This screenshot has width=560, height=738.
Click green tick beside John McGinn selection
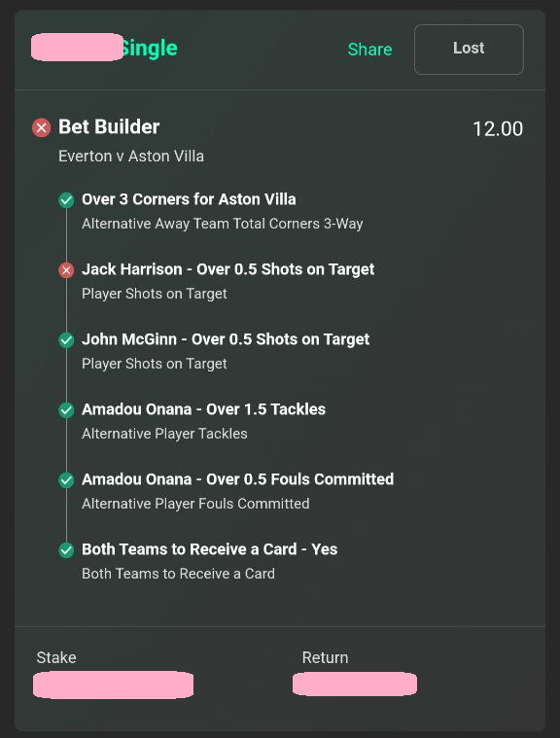[x=66, y=339]
